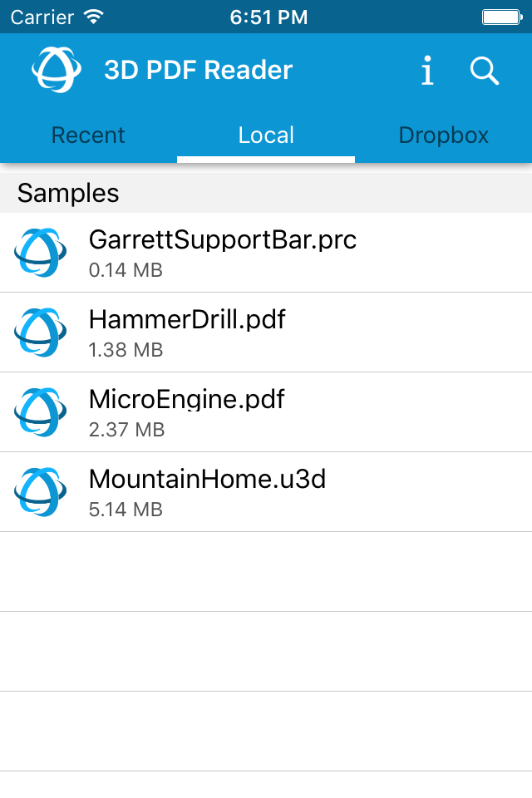This screenshot has height=798, width=532.
Task: Tap the info icon in header
Action: click(427, 71)
